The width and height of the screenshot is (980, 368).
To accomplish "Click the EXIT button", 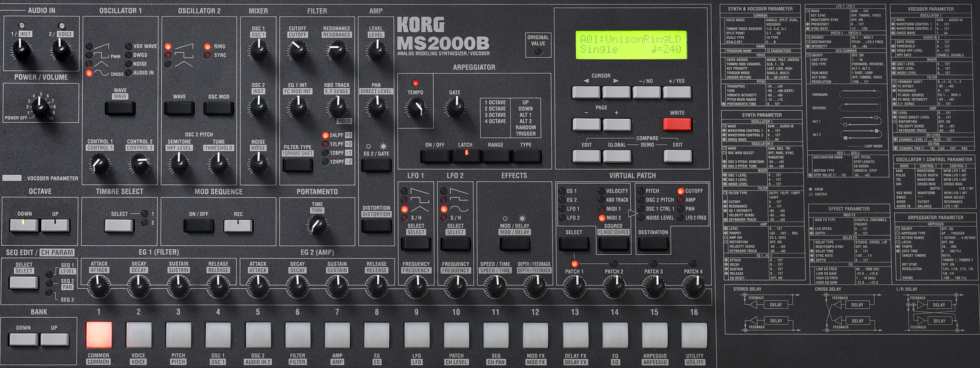I will [677, 156].
